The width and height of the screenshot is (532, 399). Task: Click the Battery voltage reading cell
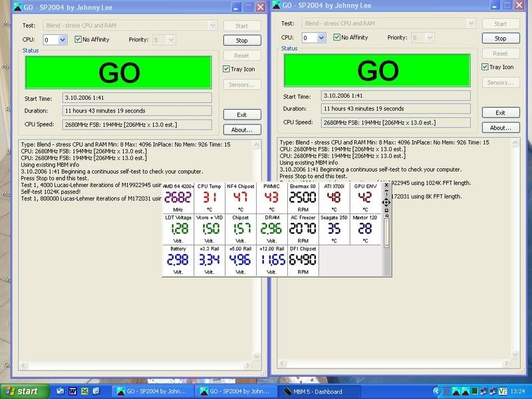coord(178,260)
